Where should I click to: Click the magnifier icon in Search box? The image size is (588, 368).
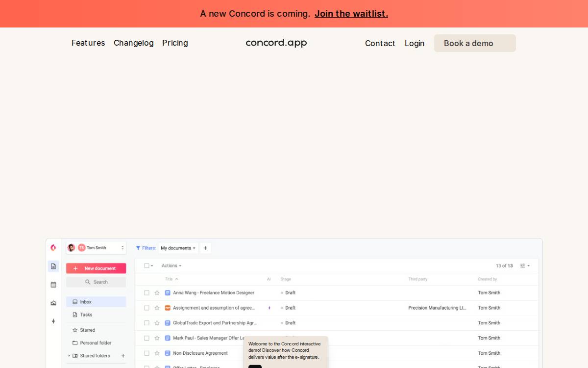88,282
